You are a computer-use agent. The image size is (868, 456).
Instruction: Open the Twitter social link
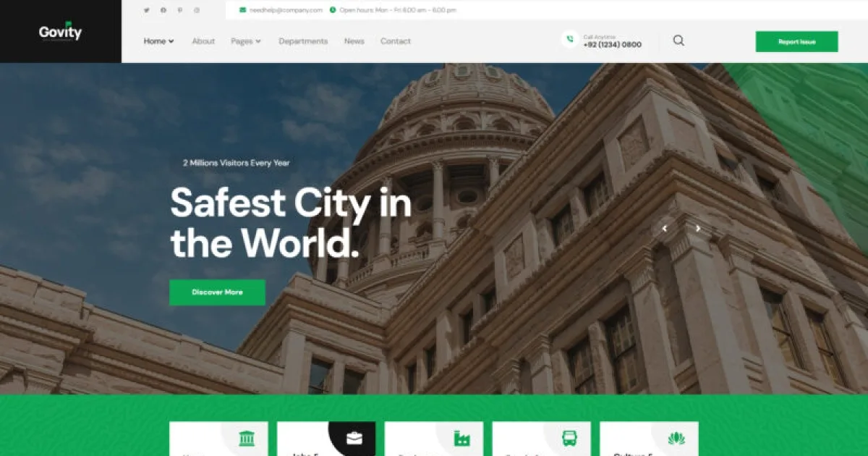pos(147,10)
